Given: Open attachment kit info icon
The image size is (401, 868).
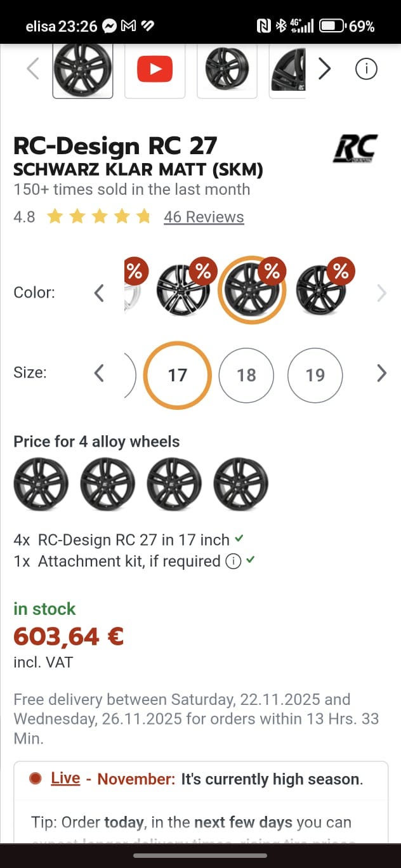Looking at the screenshot, I should 233,562.
